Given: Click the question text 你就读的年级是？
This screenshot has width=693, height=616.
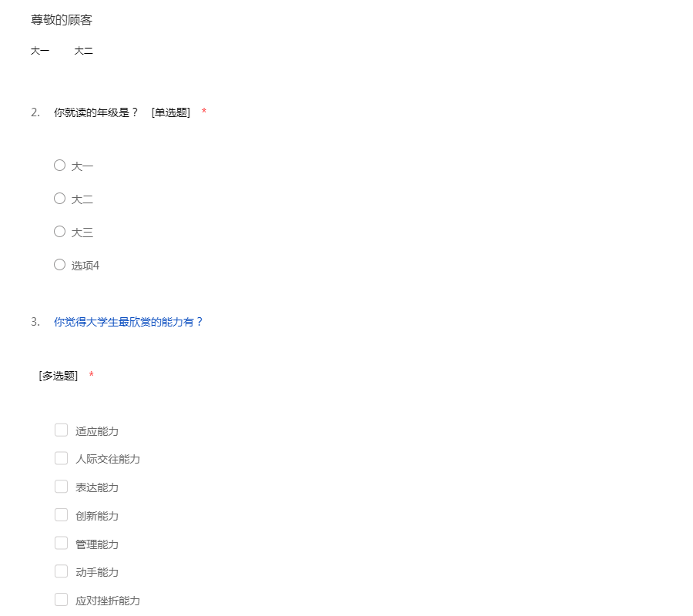Looking at the screenshot, I should [96, 112].
